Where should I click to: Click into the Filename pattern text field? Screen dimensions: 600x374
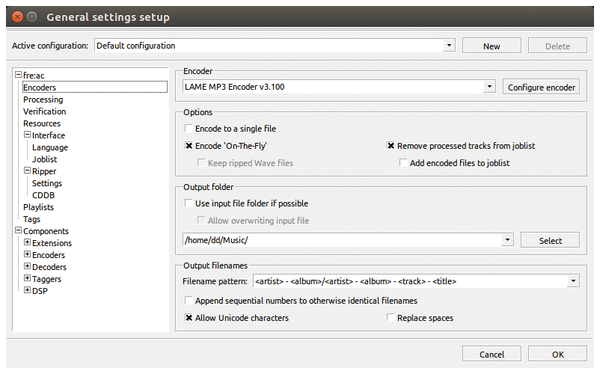pos(410,281)
